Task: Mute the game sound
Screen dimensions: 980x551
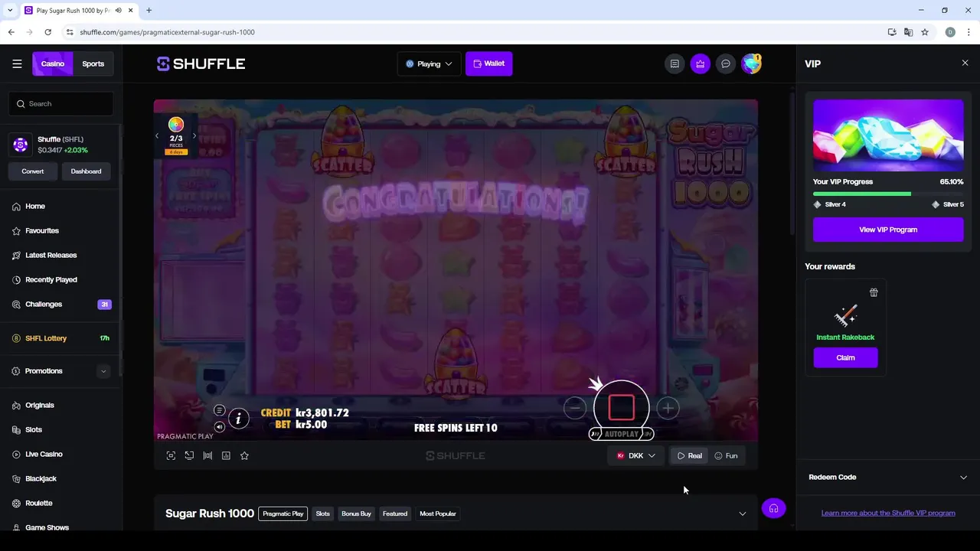Action: (x=220, y=427)
